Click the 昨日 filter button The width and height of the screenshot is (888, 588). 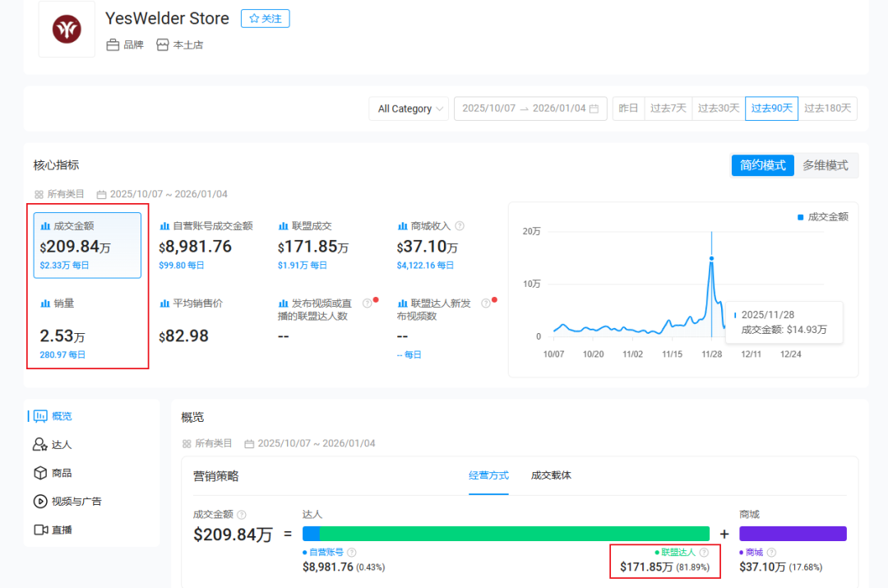tap(628, 108)
